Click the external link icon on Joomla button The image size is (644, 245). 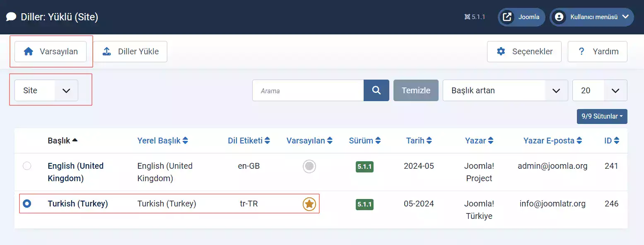(x=507, y=17)
